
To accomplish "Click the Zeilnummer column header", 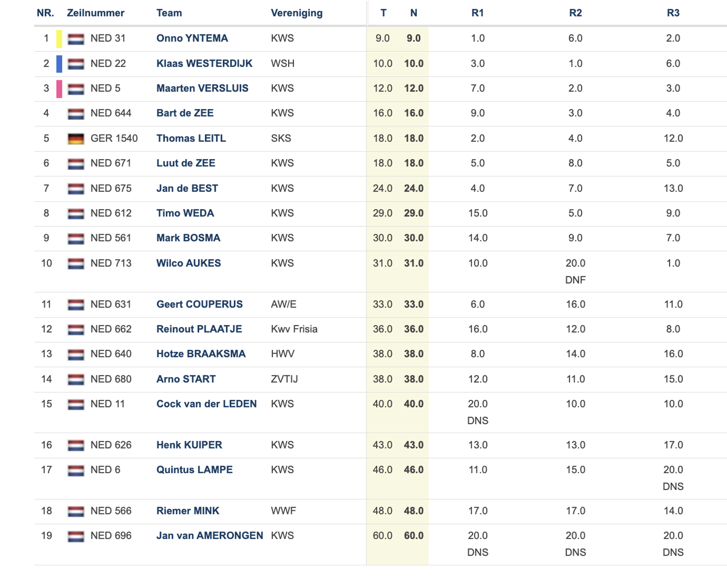I will tap(95, 13).
